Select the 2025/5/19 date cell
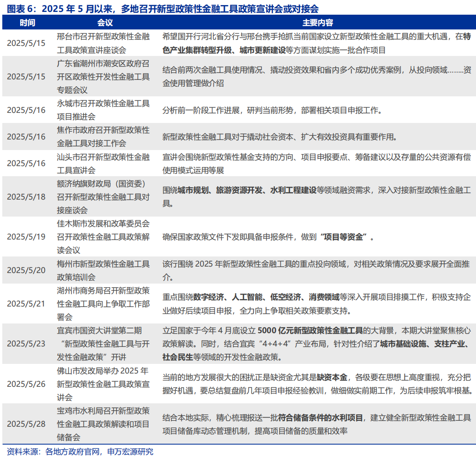This screenshot has width=476, height=457. coord(26,237)
